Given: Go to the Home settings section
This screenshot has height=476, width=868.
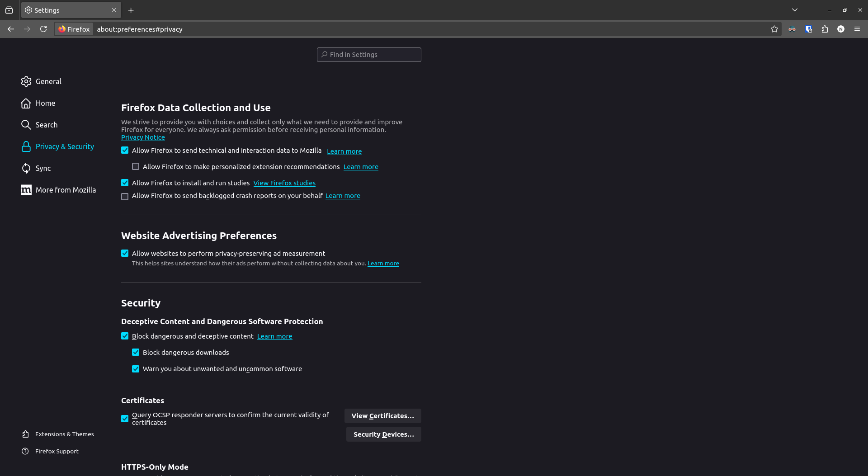Looking at the screenshot, I should click(x=45, y=103).
